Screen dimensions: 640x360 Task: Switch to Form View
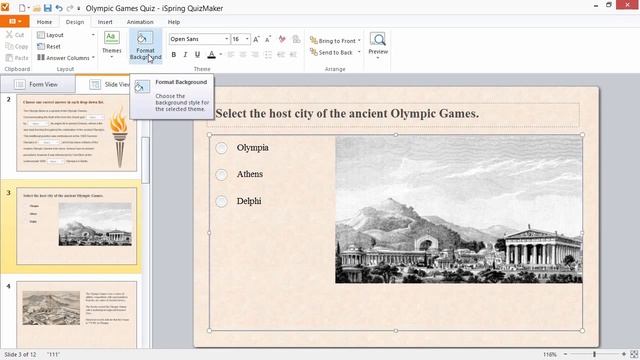pyautogui.click(x=37, y=84)
